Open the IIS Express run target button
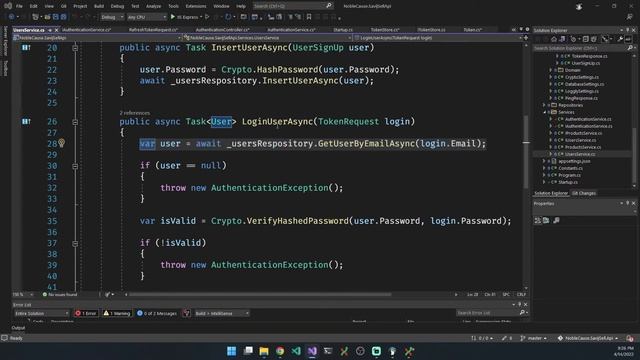The width and height of the screenshot is (640, 360). pos(187,17)
